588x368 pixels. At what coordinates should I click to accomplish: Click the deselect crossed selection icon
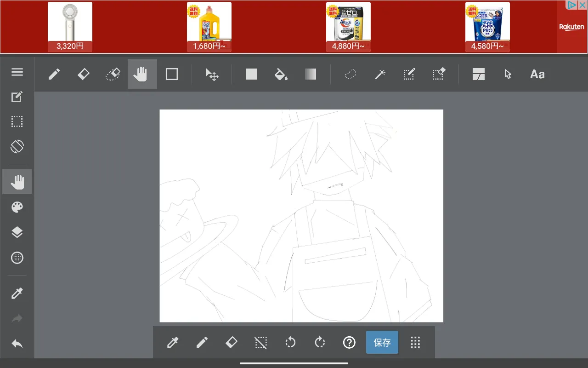pyautogui.click(x=261, y=342)
